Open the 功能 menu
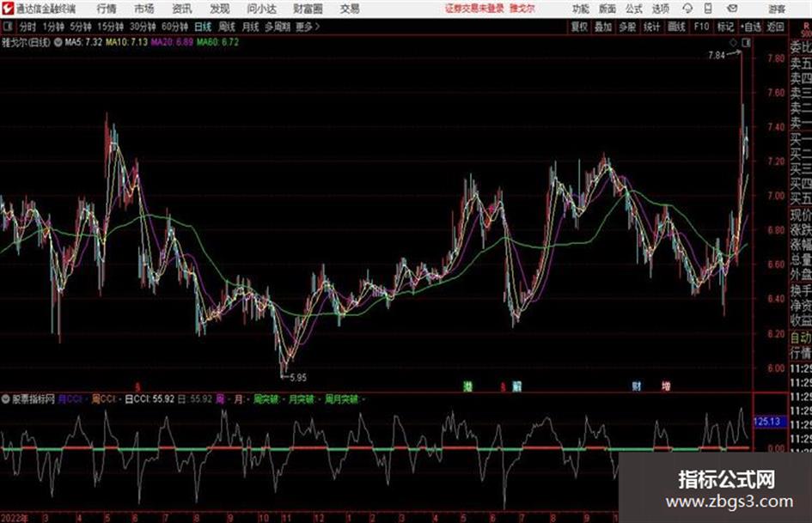 click(581, 9)
